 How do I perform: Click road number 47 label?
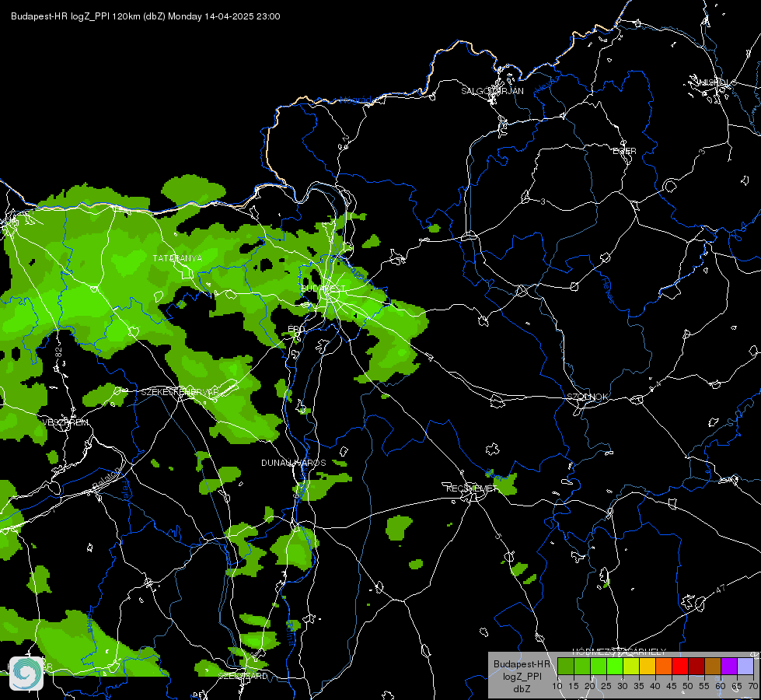[x=721, y=589]
